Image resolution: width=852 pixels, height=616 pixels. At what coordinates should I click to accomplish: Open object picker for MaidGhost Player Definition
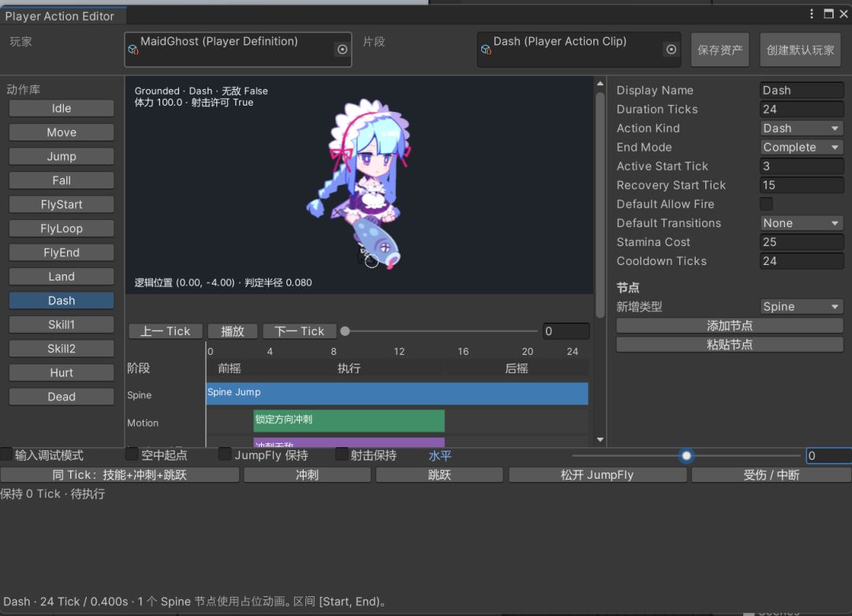coord(342,50)
